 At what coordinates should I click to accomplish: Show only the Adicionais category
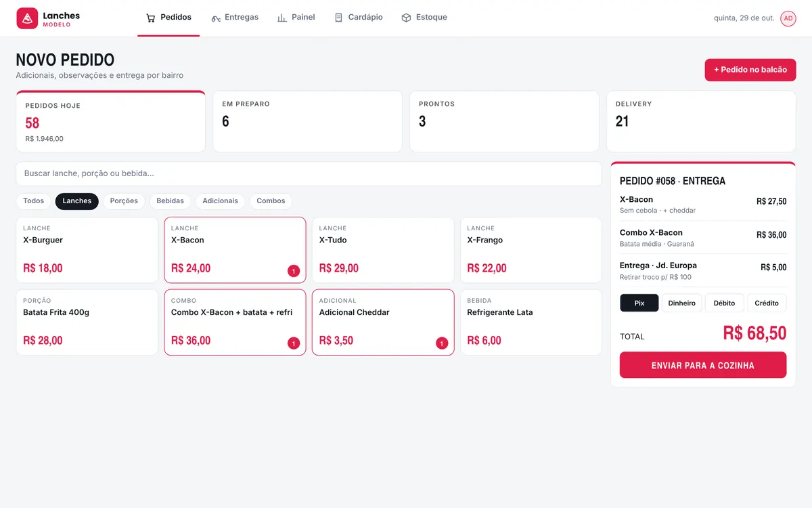221,201
